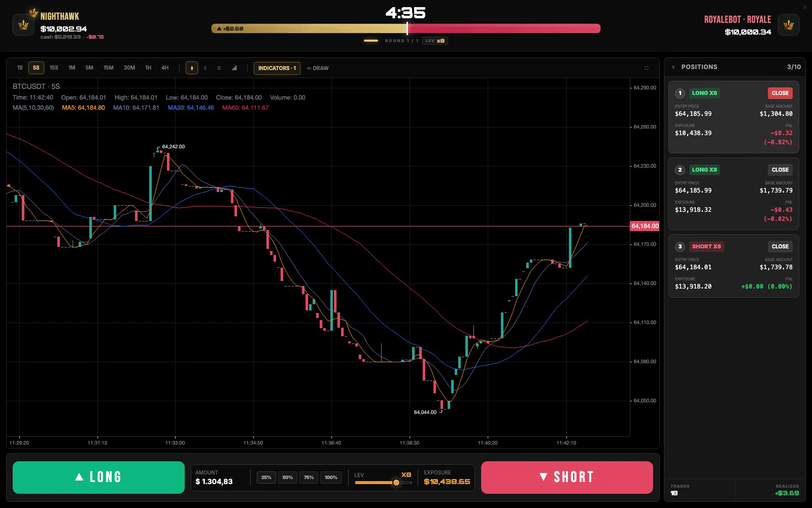This screenshot has height=508, width=812.
Task: Click the Nighthawk balance $10,002.94
Action: click(x=63, y=29)
